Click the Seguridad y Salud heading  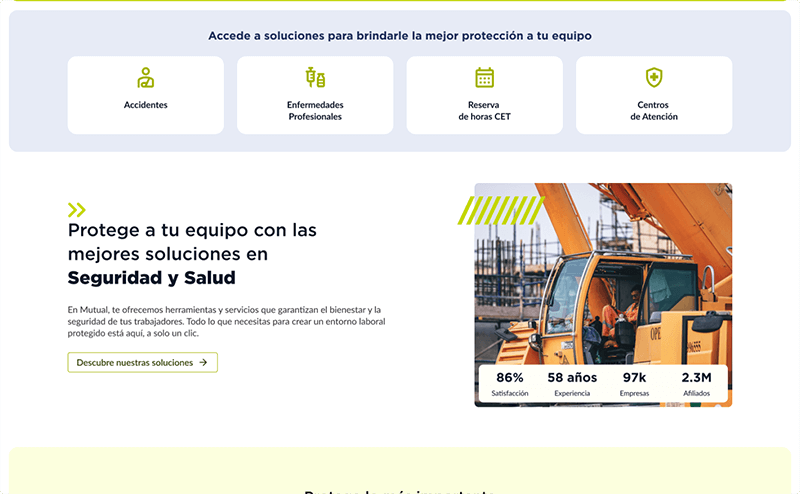click(x=152, y=278)
